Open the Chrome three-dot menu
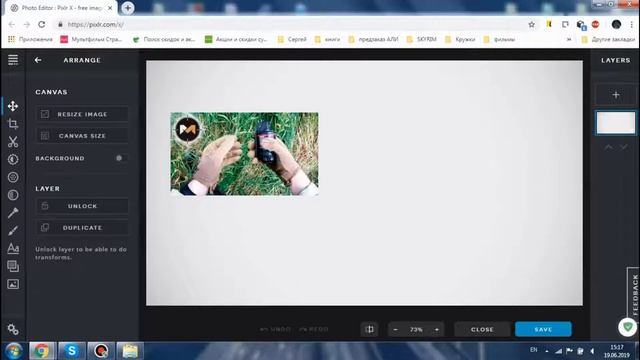Image resolution: width=640 pixels, height=360 pixels. pyautogui.click(x=632, y=24)
